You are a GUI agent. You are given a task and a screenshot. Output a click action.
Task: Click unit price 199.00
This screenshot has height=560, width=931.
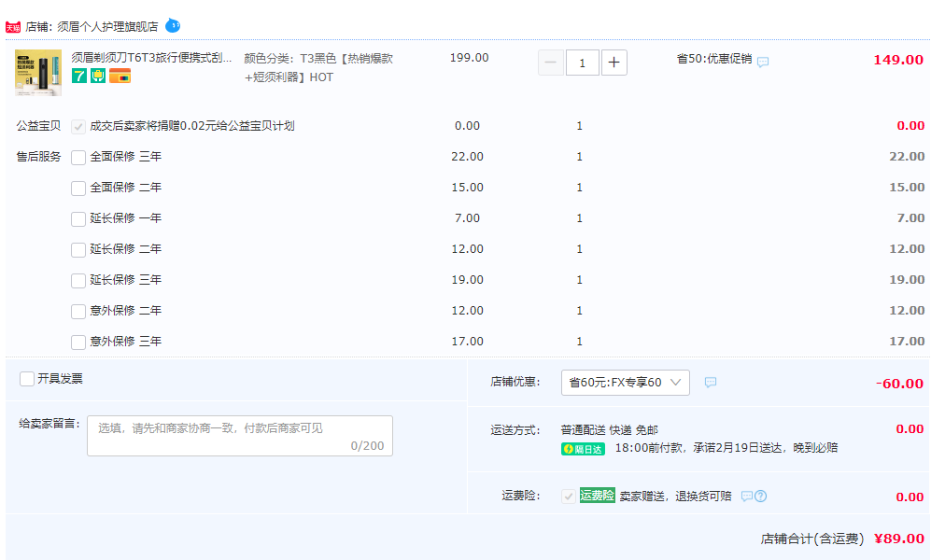469,58
